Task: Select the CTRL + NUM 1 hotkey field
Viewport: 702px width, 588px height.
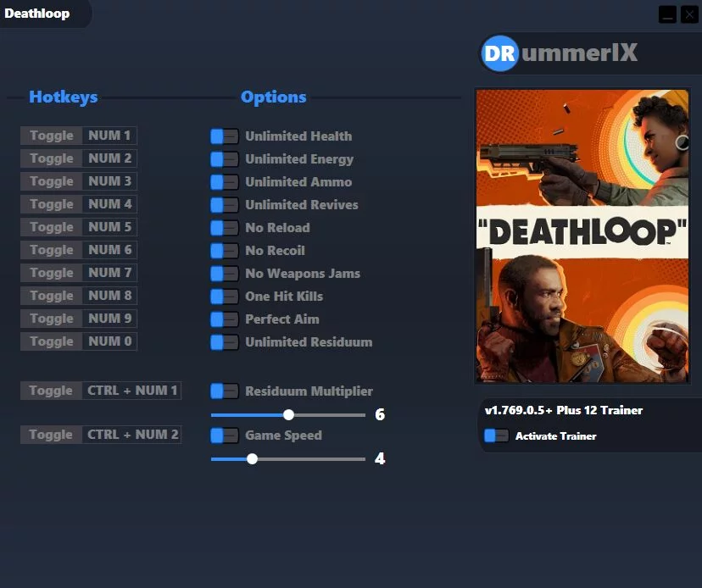Action: pyautogui.click(x=131, y=391)
